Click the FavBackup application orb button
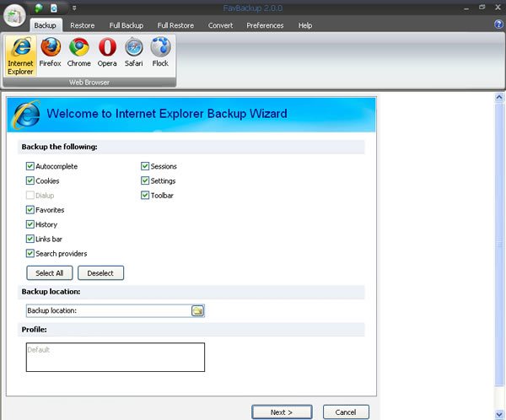 pos(14,17)
